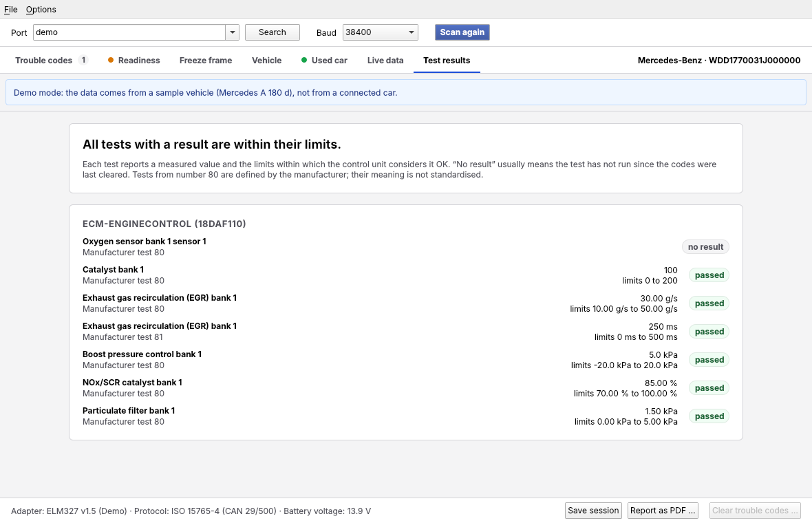Click passed badge for Particulate filter
The image size is (812, 523).
709,416
